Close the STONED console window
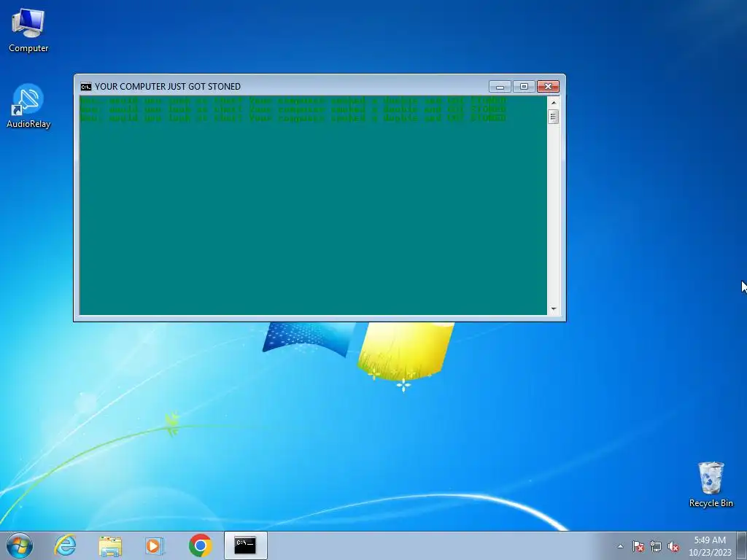 (x=548, y=87)
